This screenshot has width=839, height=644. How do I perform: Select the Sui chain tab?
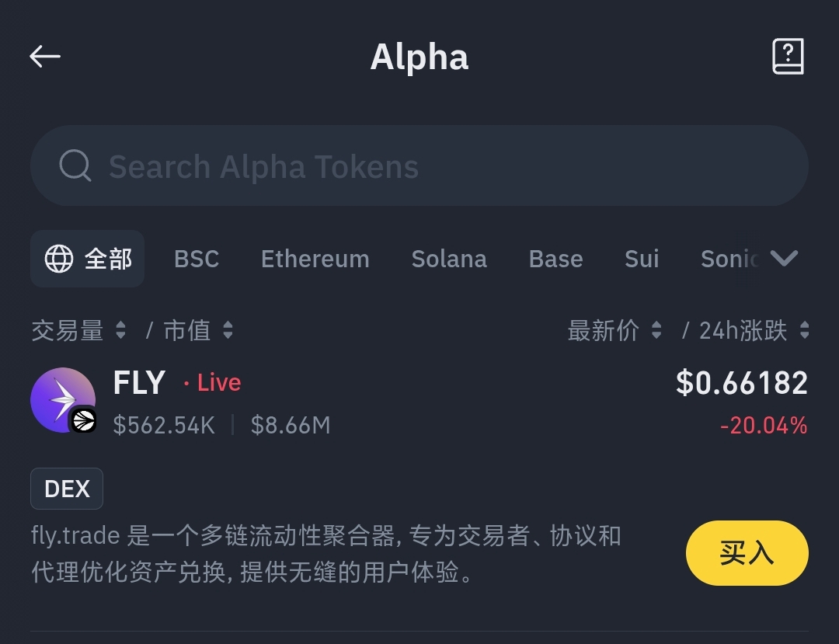tap(642, 259)
